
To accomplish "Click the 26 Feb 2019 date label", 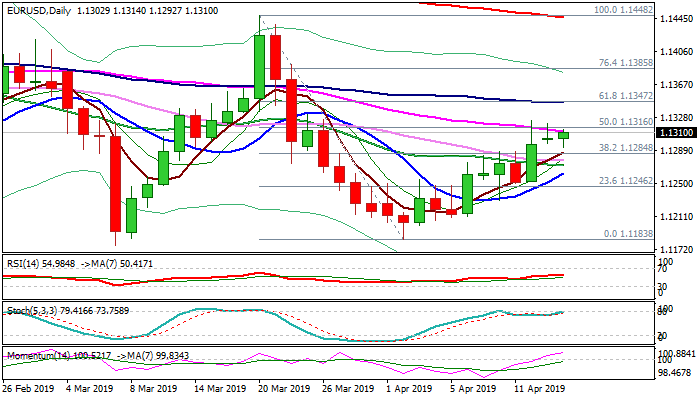I will point(27,388).
